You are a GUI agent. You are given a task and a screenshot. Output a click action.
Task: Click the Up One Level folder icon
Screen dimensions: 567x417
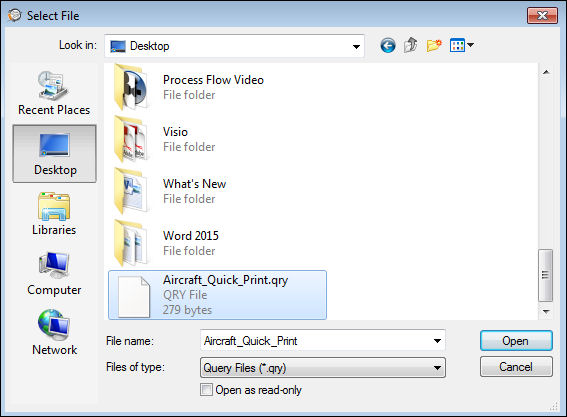click(x=410, y=45)
